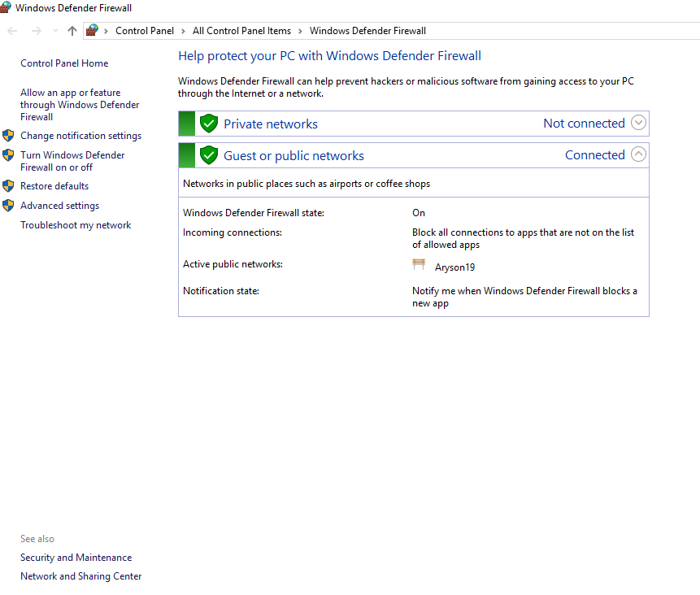The image size is (700, 595).
Task: Click the Aryson19 network bench icon
Action: point(419,264)
